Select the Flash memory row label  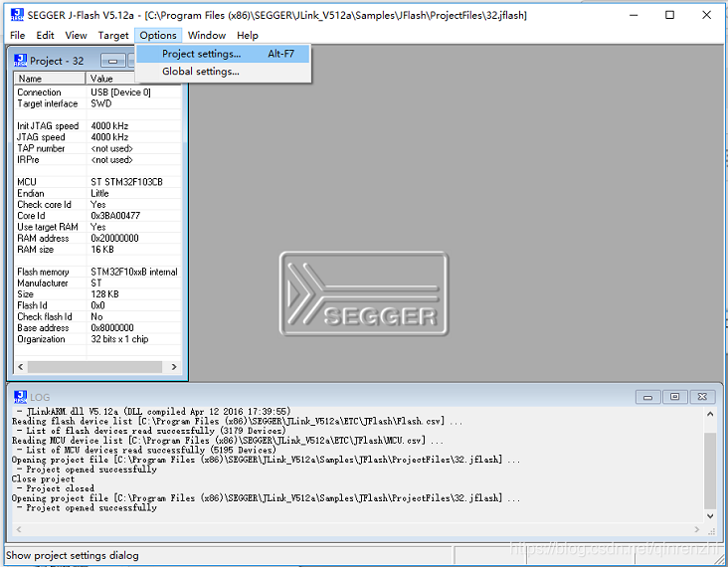43,272
